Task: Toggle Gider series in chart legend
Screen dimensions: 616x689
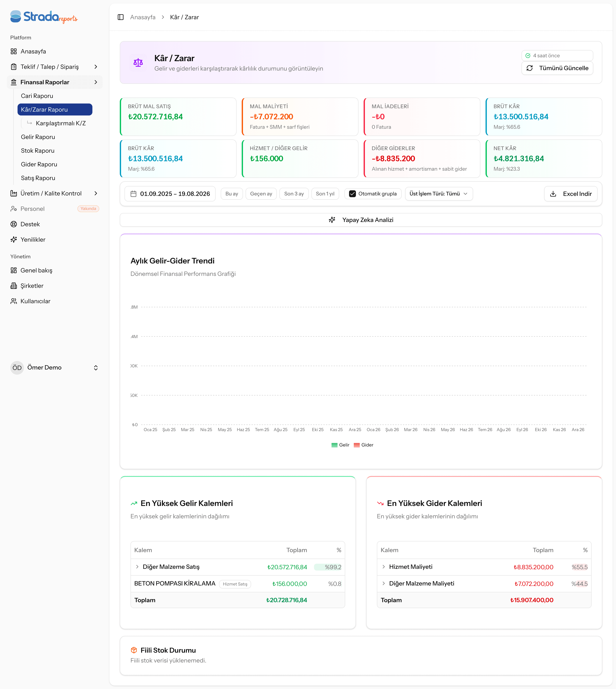Action: pyautogui.click(x=364, y=445)
